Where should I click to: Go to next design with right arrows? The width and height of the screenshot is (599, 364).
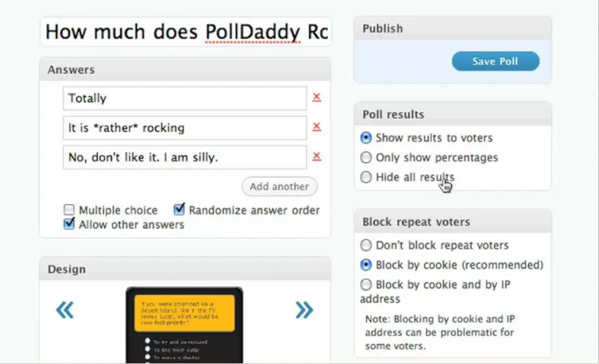(x=304, y=311)
